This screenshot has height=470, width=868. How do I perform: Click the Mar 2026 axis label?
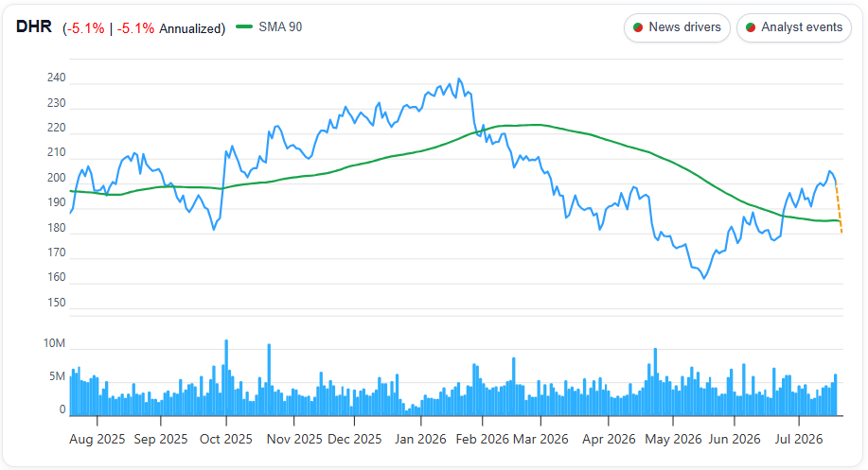pyautogui.click(x=540, y=439)
